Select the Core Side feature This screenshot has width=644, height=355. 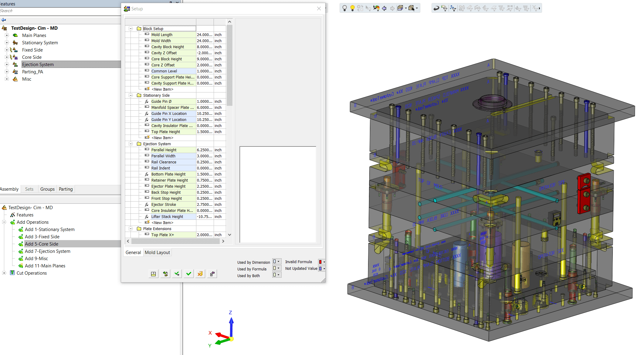(32, 57)
